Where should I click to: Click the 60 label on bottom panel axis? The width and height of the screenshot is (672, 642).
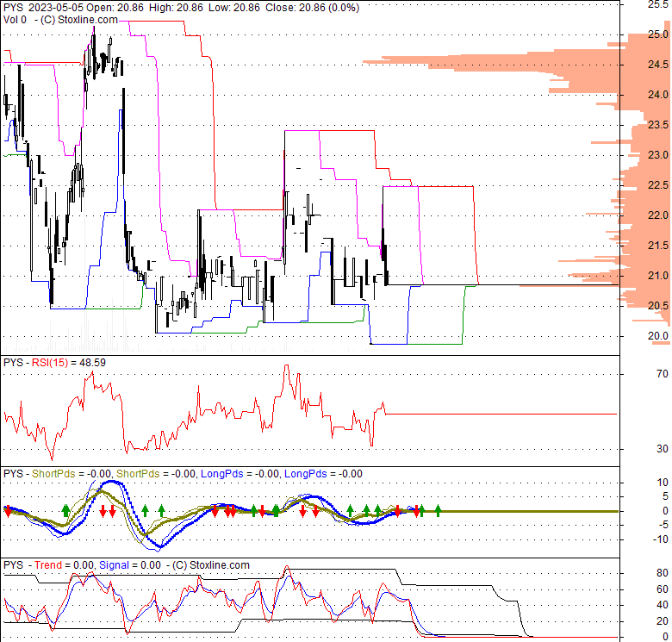point(663,589)
